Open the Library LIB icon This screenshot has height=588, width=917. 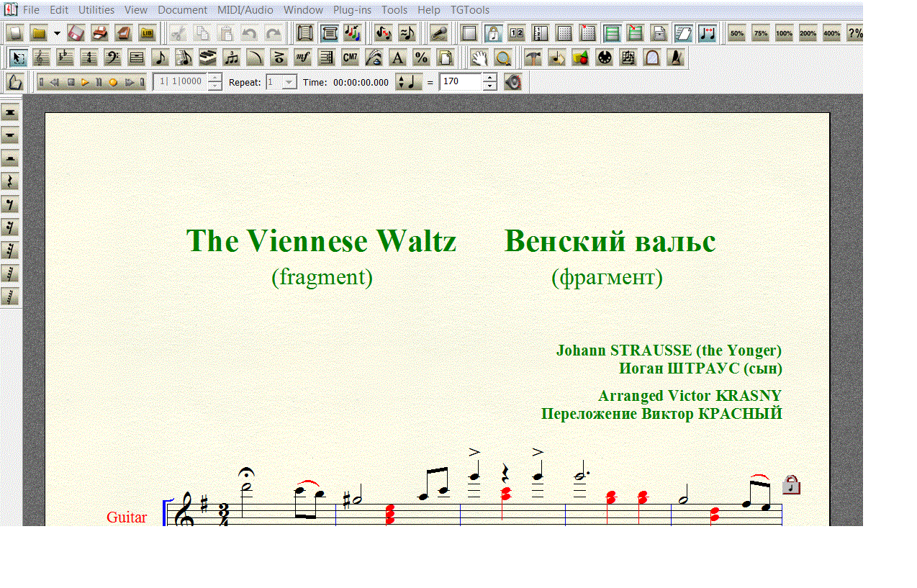[x=147, y=33]
